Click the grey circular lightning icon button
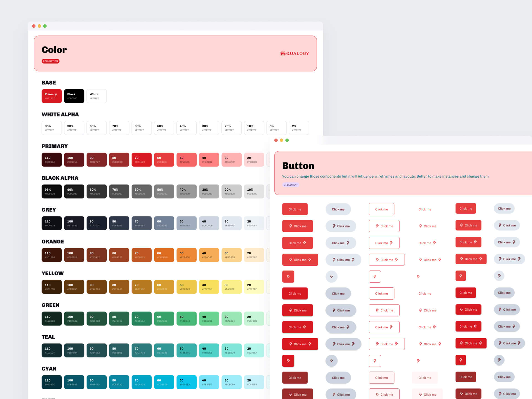This screenshot has width=532, height=399. click(331, 276)
